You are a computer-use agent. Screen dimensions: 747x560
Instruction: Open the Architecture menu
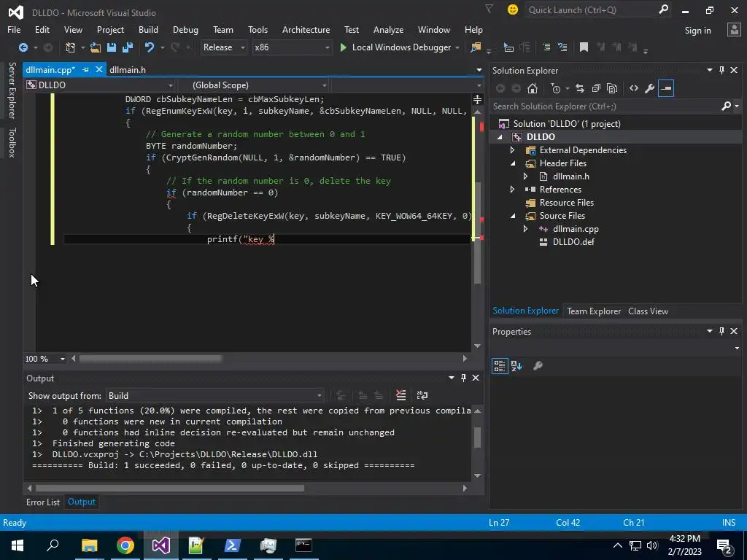pos(306,29)
